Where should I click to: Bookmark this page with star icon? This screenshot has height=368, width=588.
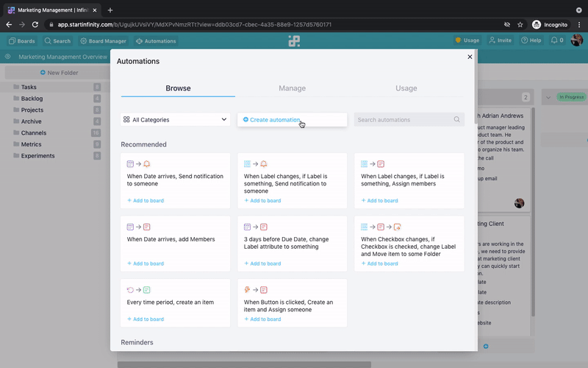520,24
